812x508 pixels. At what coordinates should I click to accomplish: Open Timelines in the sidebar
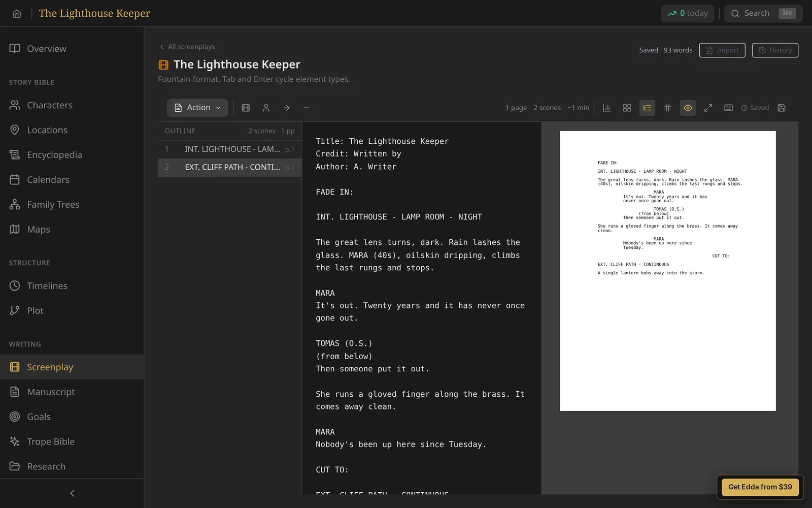72,286
